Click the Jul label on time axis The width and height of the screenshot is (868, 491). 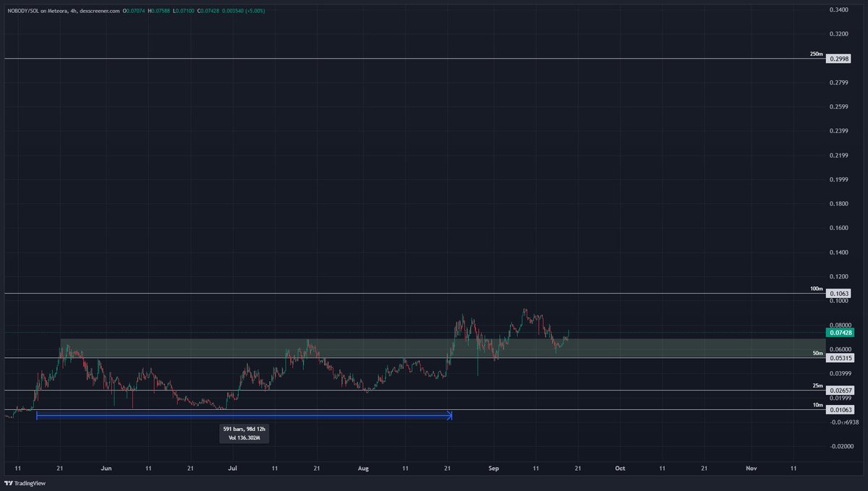point(233,469)
